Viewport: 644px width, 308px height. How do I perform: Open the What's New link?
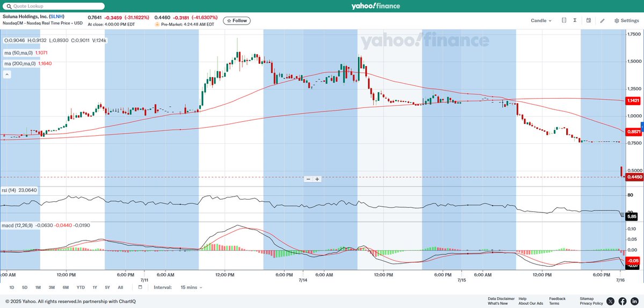[497, 304]
